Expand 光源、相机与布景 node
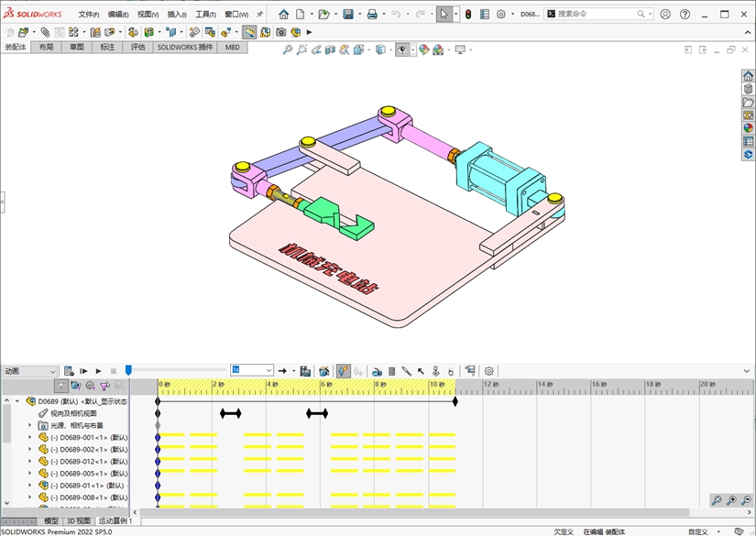This screenshot has width=756, height=536. tap(30, 425)
